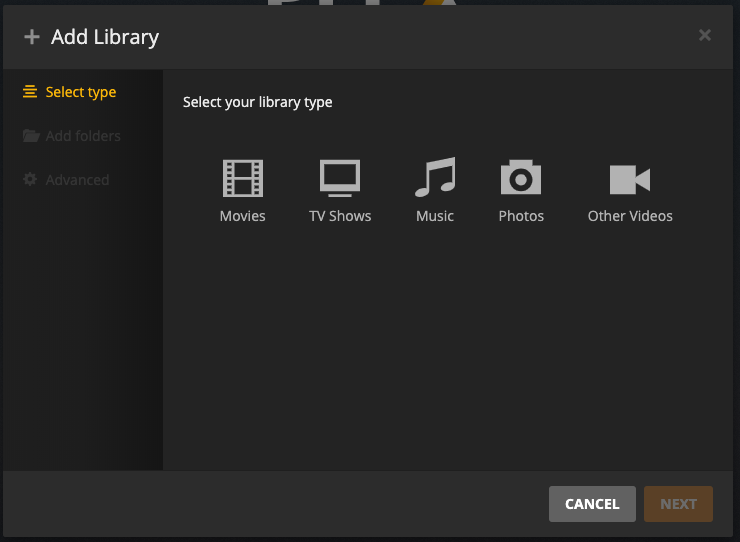Go to the Advanced step
Viewport: 740px width, 542px height.
77,180
